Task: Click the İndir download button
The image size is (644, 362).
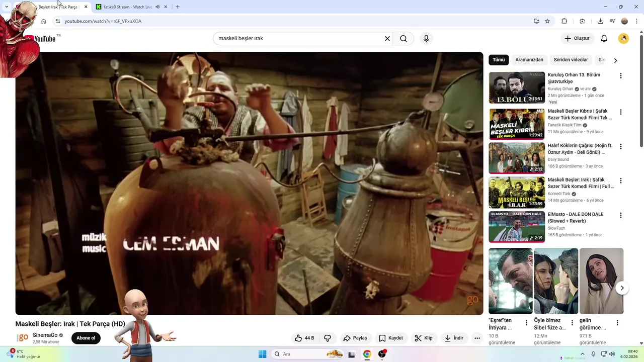Action: point(454,338)
